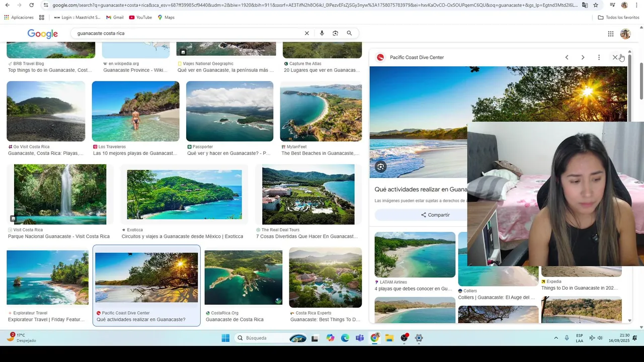Open the Login :: Maastricht bookmark
The height and width of the screenshot is (362, 644).
pyautogui.click(x=77, y=17)
